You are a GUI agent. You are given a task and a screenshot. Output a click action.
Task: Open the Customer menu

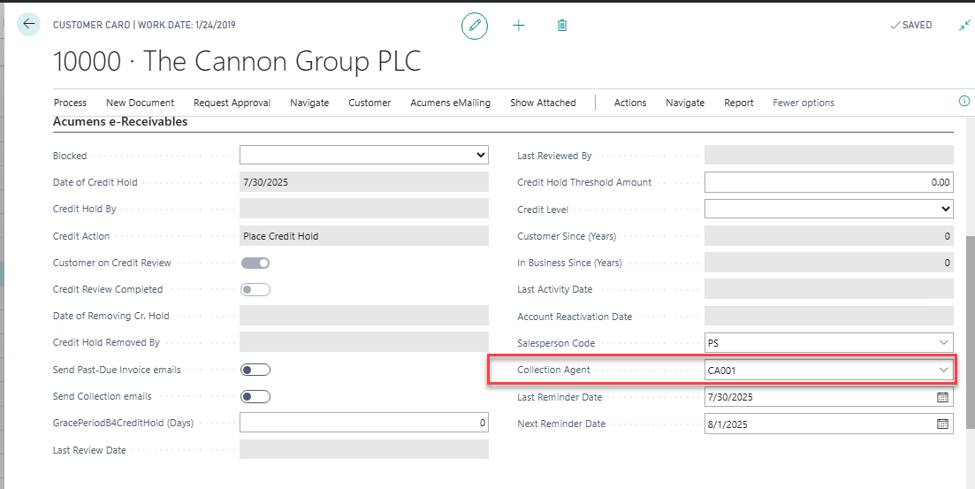(x=369, y=103)
